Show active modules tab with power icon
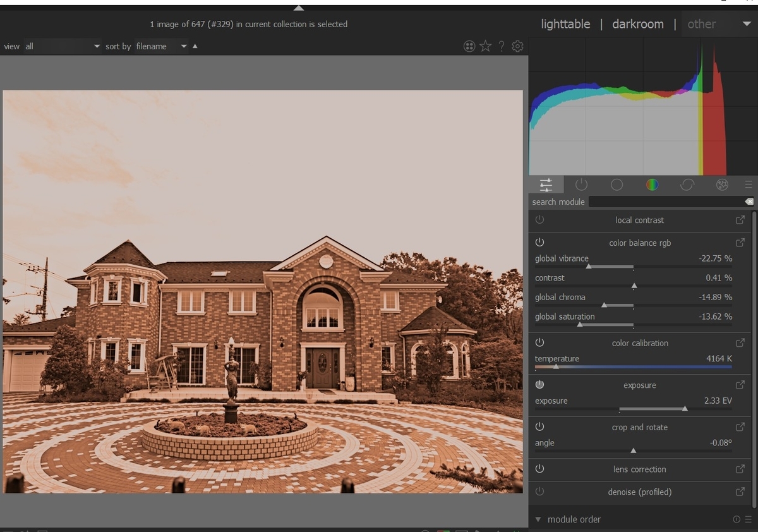 pos(582,184)
